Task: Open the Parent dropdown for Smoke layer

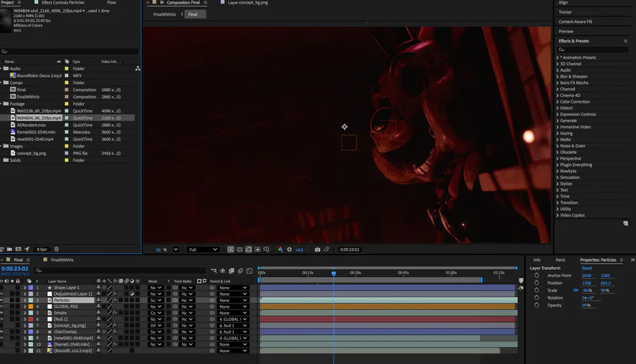Action: click(x=232, y=313)
